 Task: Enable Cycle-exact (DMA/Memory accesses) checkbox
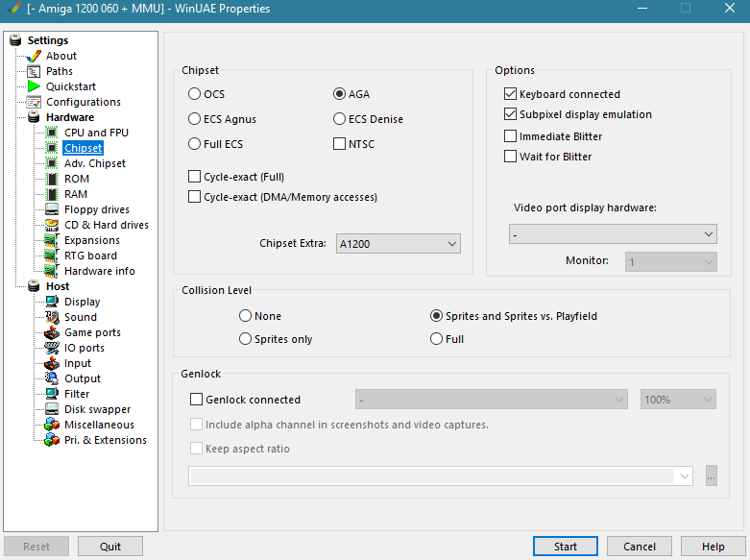(x=194, y=197)
